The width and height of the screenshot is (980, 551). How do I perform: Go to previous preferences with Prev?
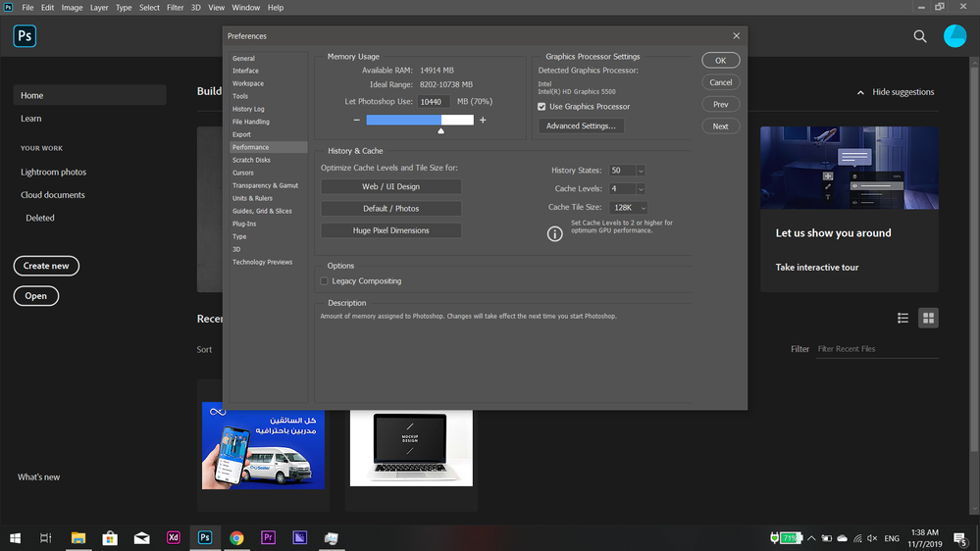tap(721, 104)
